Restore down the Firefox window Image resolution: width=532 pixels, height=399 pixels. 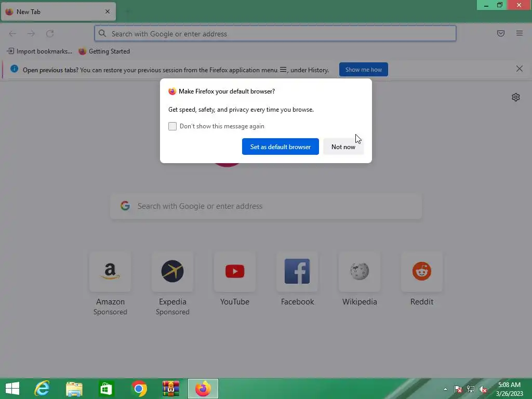[500, 5]
